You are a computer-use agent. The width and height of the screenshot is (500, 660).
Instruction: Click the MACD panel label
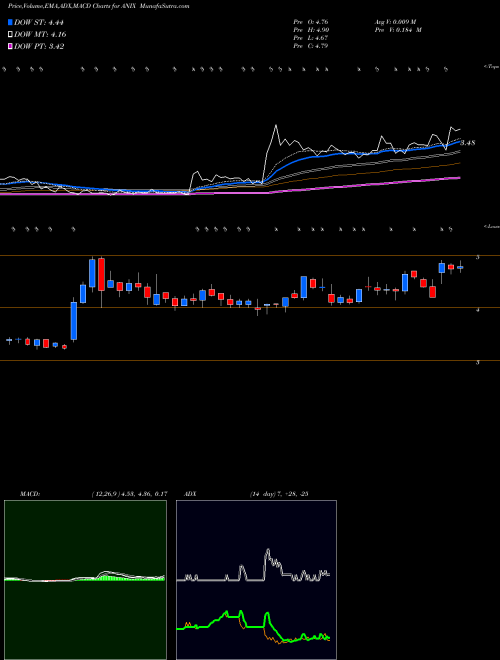(29, 494)
